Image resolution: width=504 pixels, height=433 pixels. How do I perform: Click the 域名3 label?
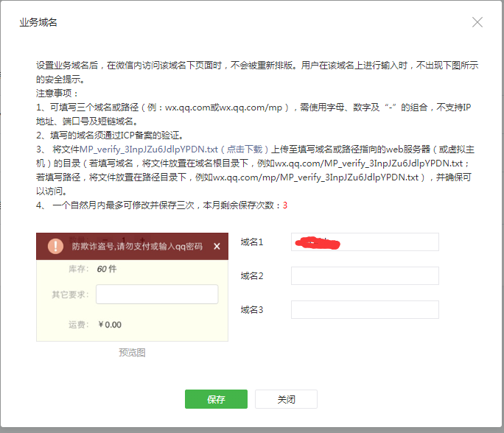click(252, 310)
